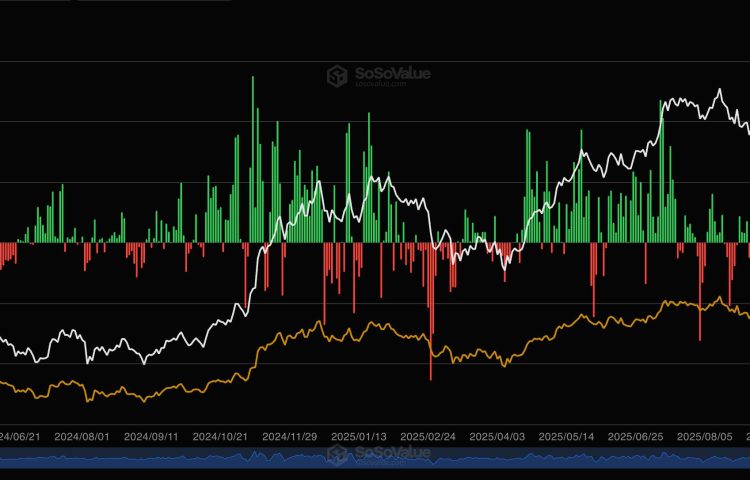Image resolution: width=750 pixels, height=480 pixels.
Task: Click the orange line's highest peak
Action: coord(719,297)
